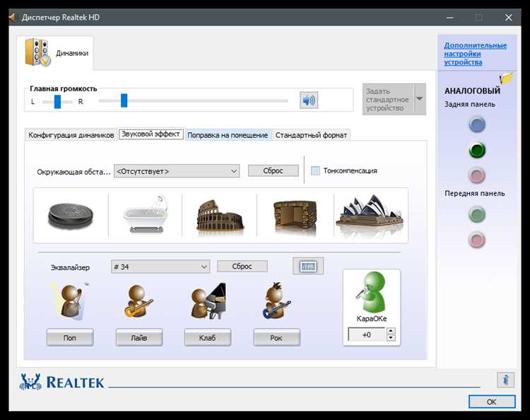Select the stone corridor environment preset
Image resolution: width=530 pixels, height=420 pixels.
pos(295,216)
